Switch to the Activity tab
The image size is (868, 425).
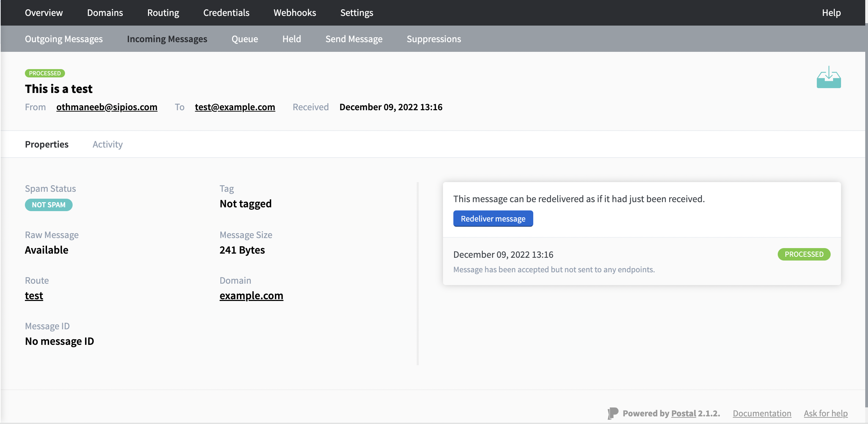pos(107,144)
